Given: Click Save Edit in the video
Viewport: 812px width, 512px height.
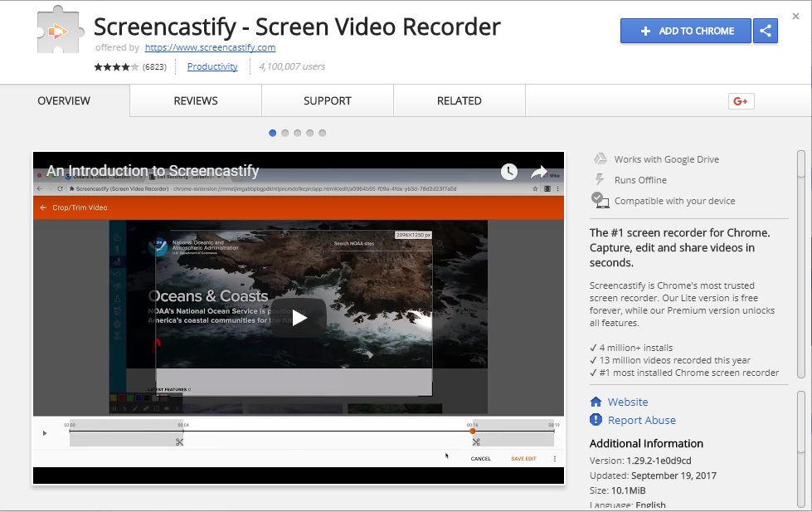Looking at the screenshot, I should [x=523, y=459].
